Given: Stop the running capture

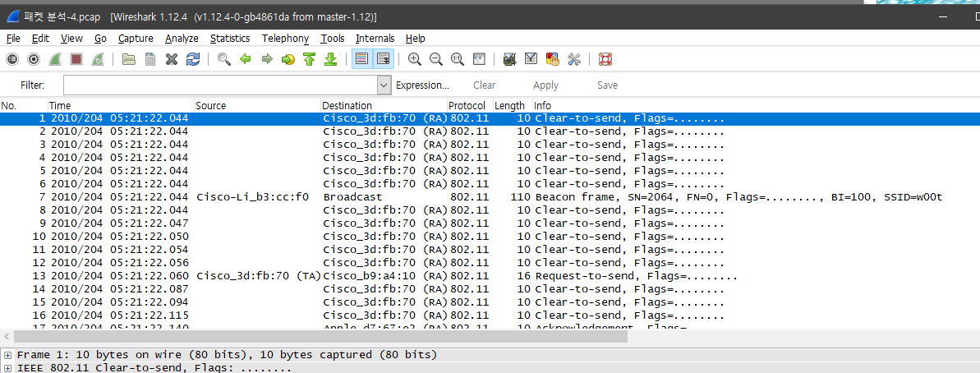Looking at the screenshot, I should (76, 59).
